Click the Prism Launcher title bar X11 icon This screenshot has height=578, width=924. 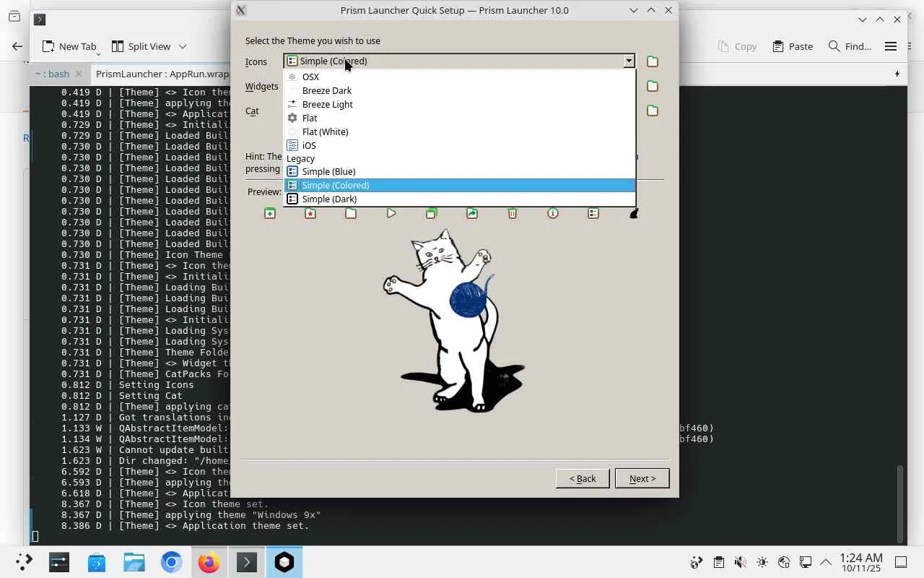point(241,10)
